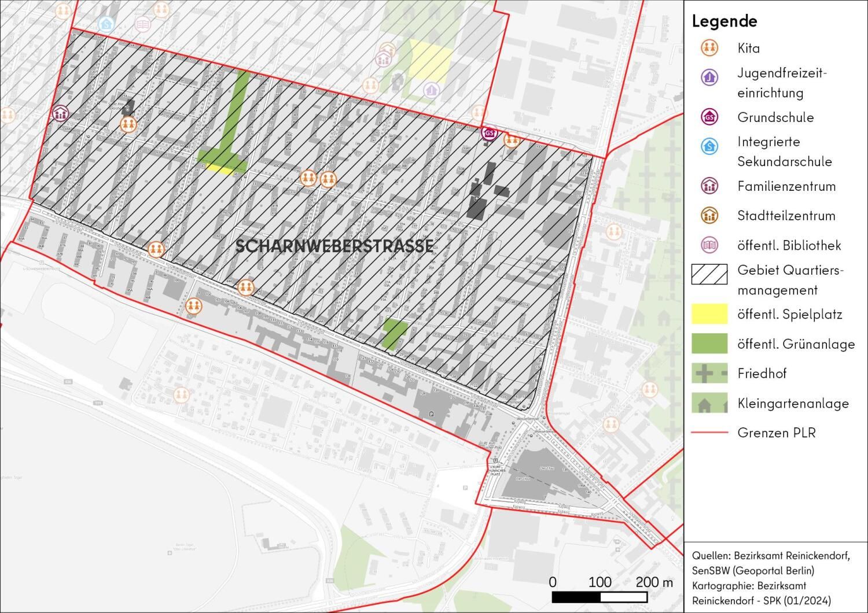Click the Grundschule legend icon
Screen dimensions: 868x613
coord(709,117)
